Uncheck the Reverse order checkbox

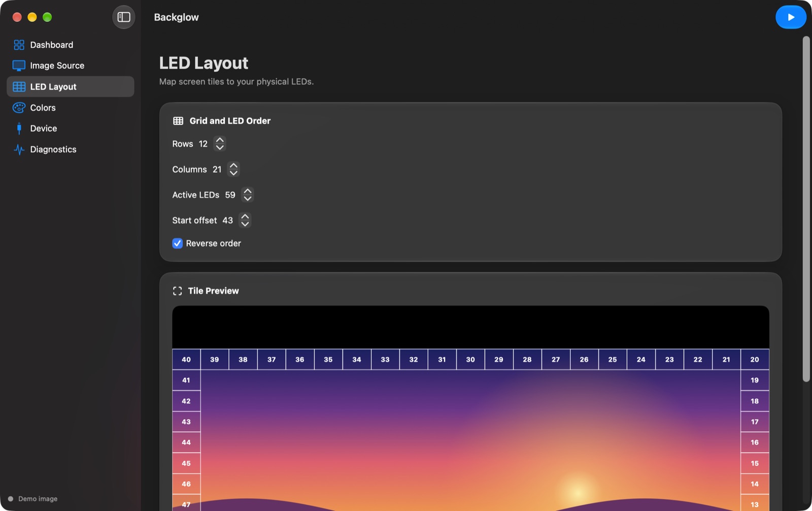[x=177, y=243]
